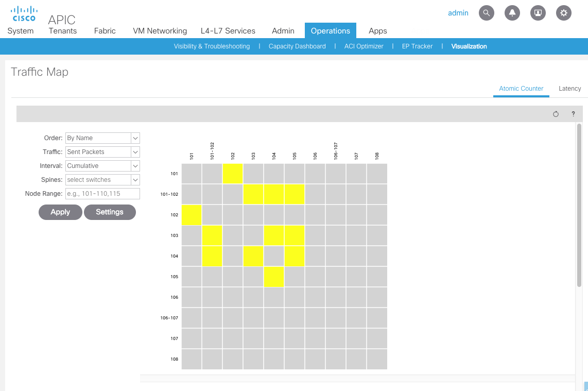Select yellow cell row 101 column 102

pos(233,174)
